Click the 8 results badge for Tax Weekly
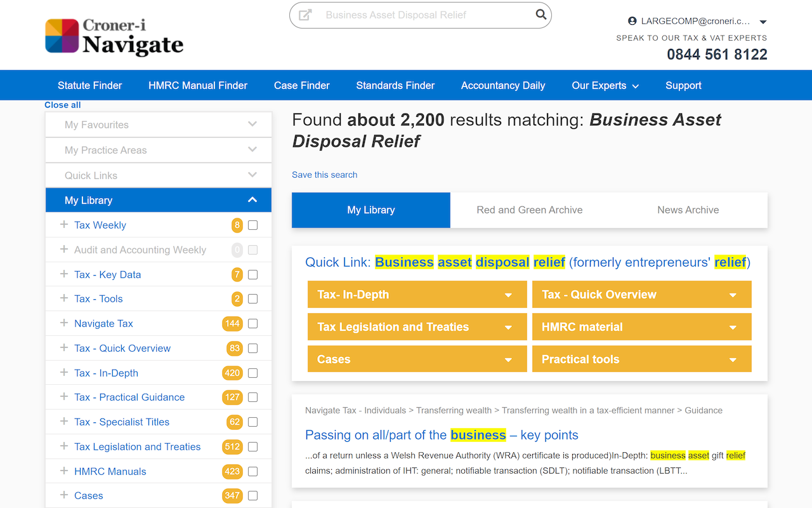 tap(237, 225)
